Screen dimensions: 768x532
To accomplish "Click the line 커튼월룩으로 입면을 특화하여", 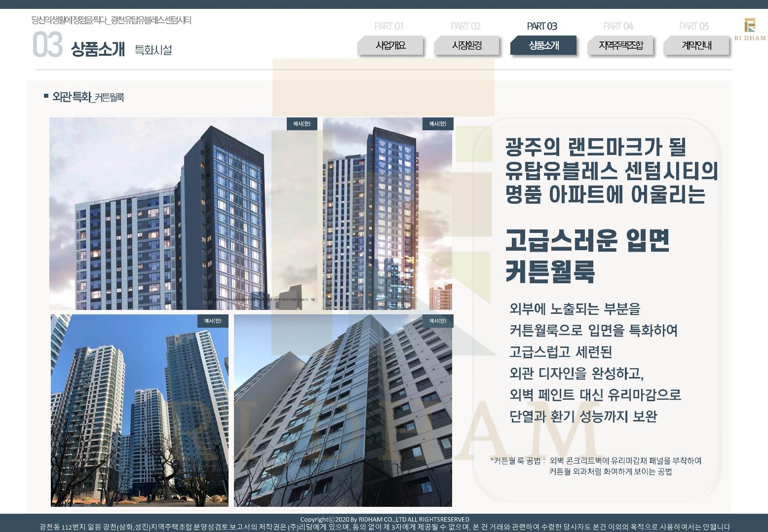I will pos(593,330).
